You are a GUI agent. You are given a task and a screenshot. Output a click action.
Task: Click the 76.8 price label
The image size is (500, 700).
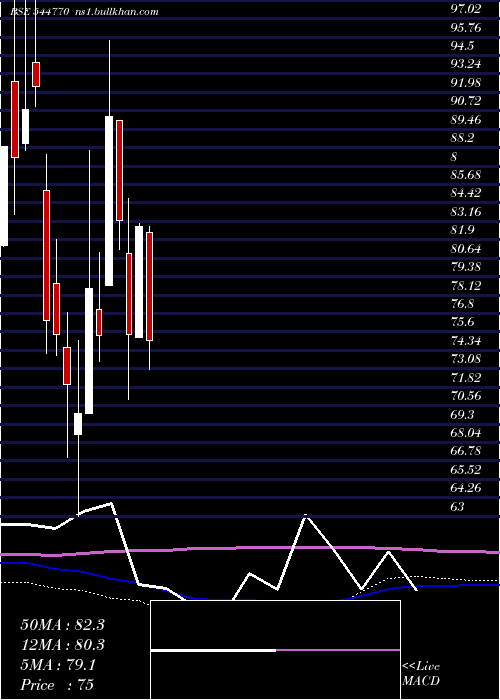point(462,304)
